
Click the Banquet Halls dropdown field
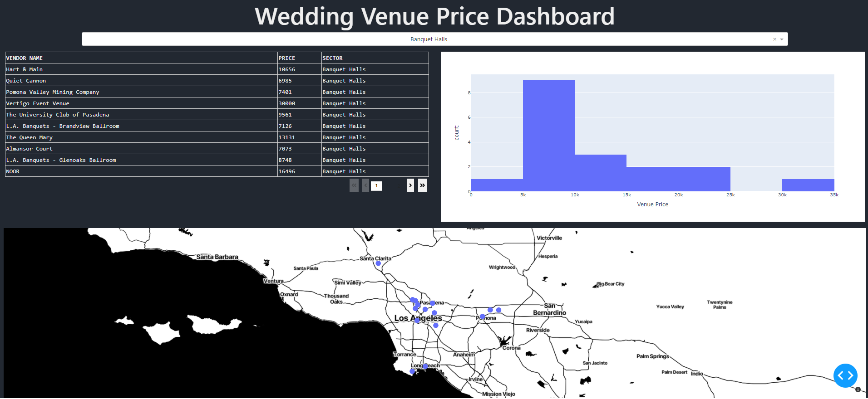tap(434, 39)
